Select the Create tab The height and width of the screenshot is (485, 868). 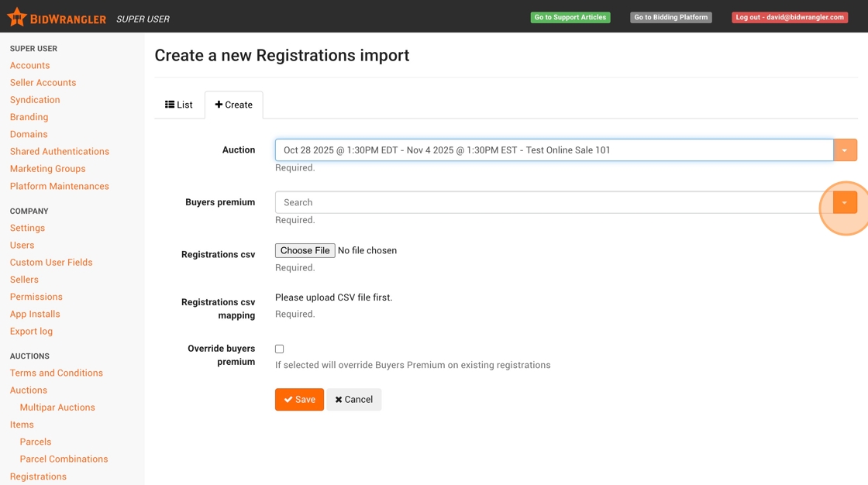[x=234, y=105]
